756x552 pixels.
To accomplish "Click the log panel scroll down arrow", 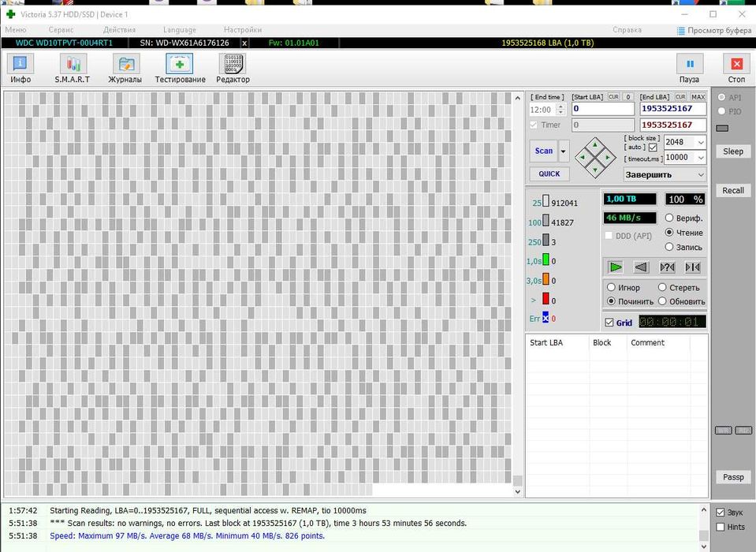I will (703, 546).
